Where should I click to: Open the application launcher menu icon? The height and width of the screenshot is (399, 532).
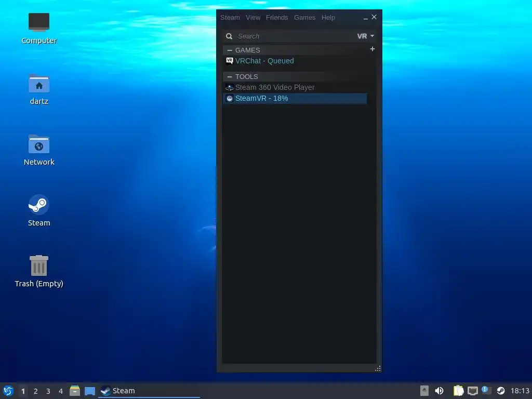8,391
